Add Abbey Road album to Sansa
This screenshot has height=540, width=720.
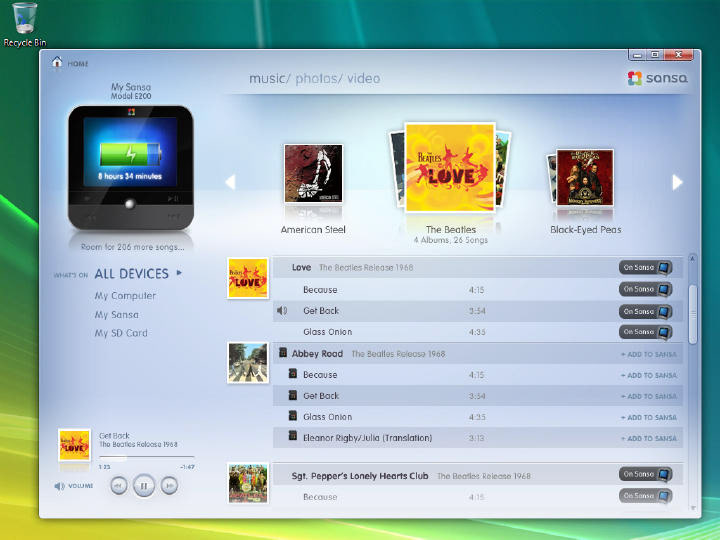648,354
